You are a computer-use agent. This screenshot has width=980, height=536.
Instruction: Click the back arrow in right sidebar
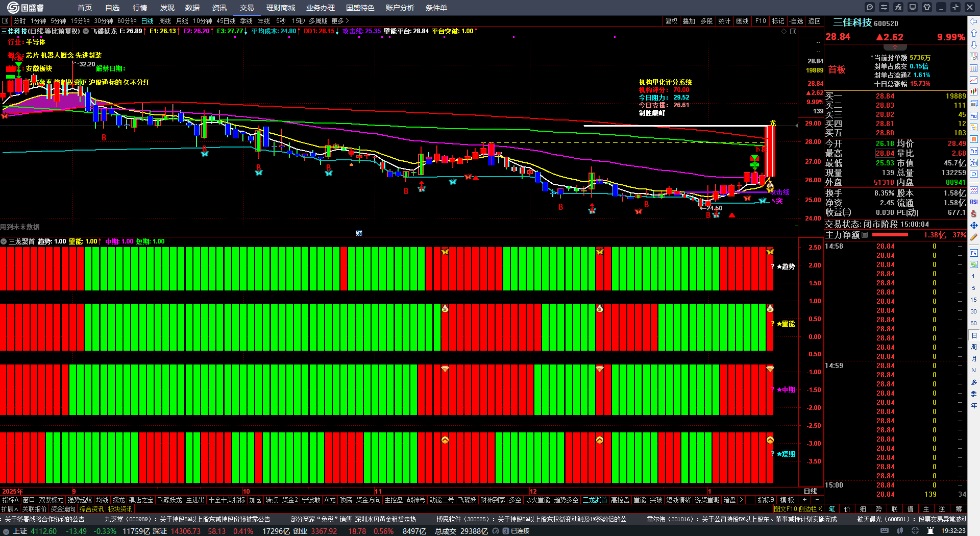click(974, 21)
